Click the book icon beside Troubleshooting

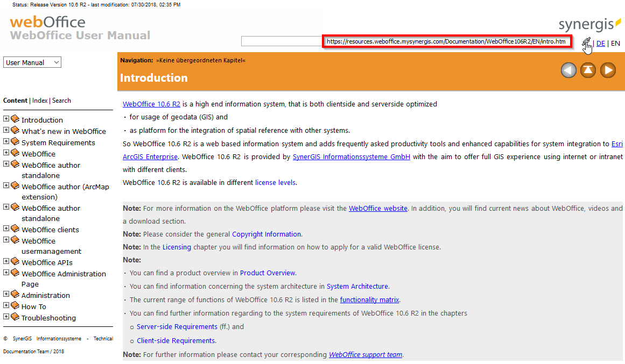(15, 317)
